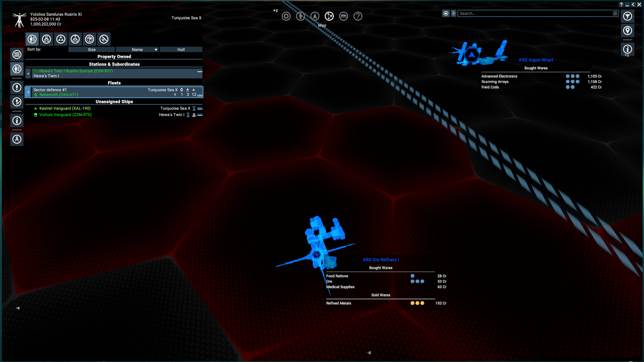Open the mission checkmark icon in left sidebar

17,102
